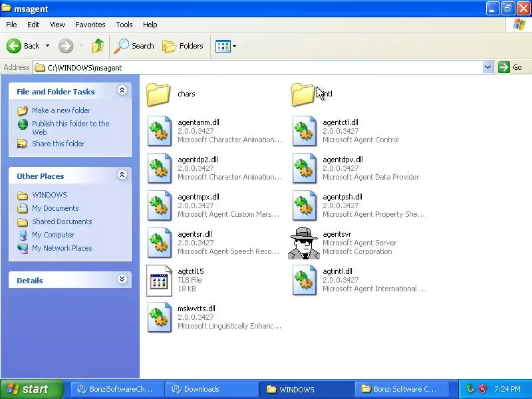Go to My Documents link
This screenshot has width=532, height=399.
pyautogui.click(x=55, y=208)
